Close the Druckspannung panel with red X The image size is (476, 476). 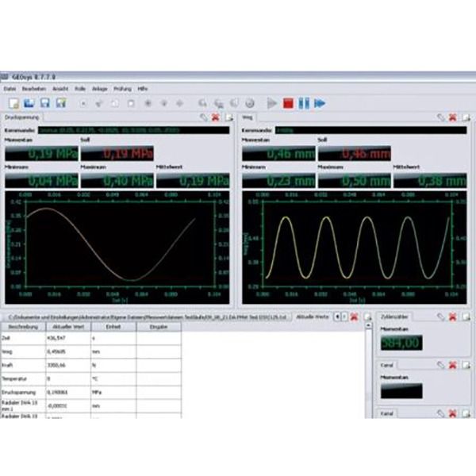(216, 117)
